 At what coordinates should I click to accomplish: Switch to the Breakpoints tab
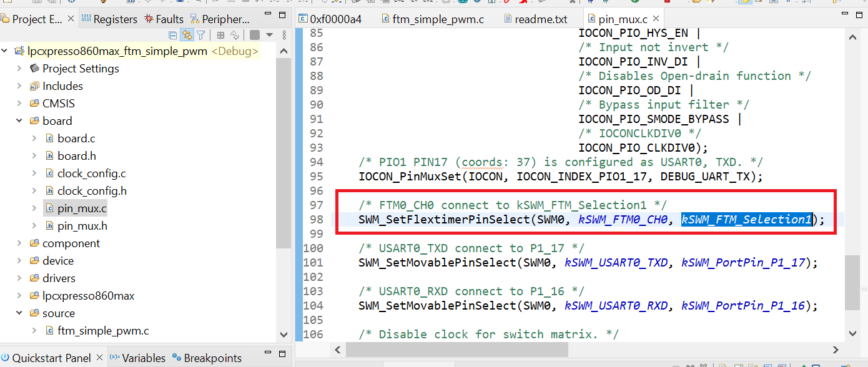[212, 358]
